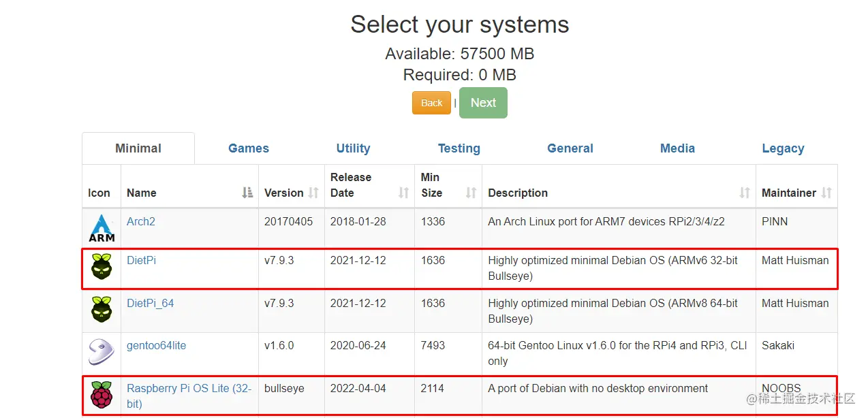Screen dimensions: 868x418
Task: Click min size 2114 cell
Action: click(433, 388)
